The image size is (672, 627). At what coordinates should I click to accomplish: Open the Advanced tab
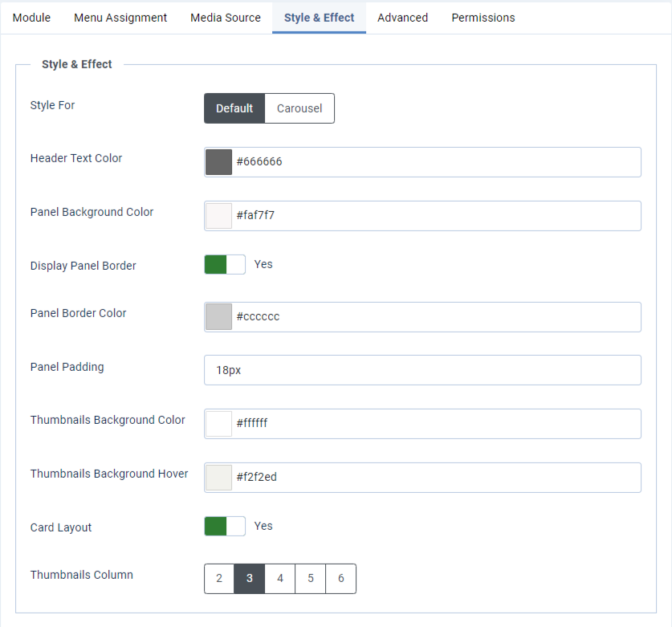pos(402,18)
